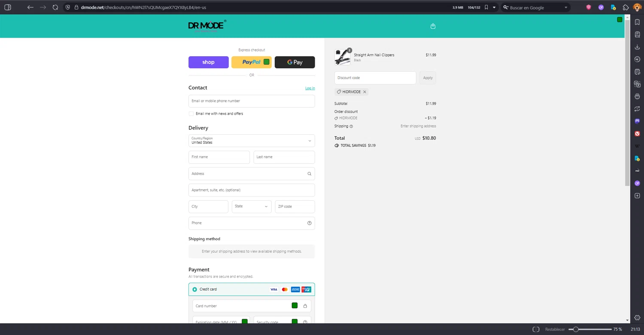Click the Shipping info help icon
The image size is (644, 335).
pos(351,127)
